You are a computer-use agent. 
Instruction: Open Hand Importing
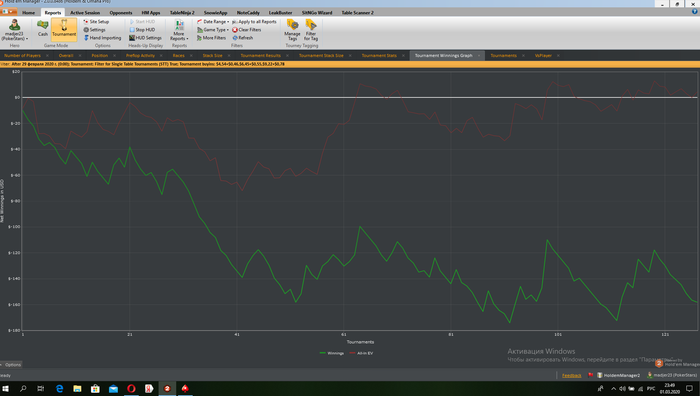coord(102,38)
